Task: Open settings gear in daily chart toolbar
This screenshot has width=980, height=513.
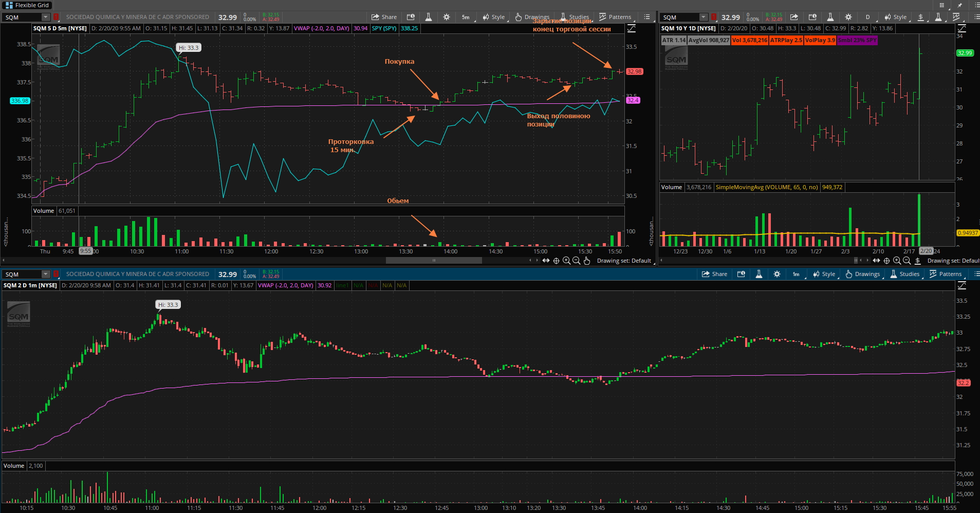Action: (x=848, y=17)
